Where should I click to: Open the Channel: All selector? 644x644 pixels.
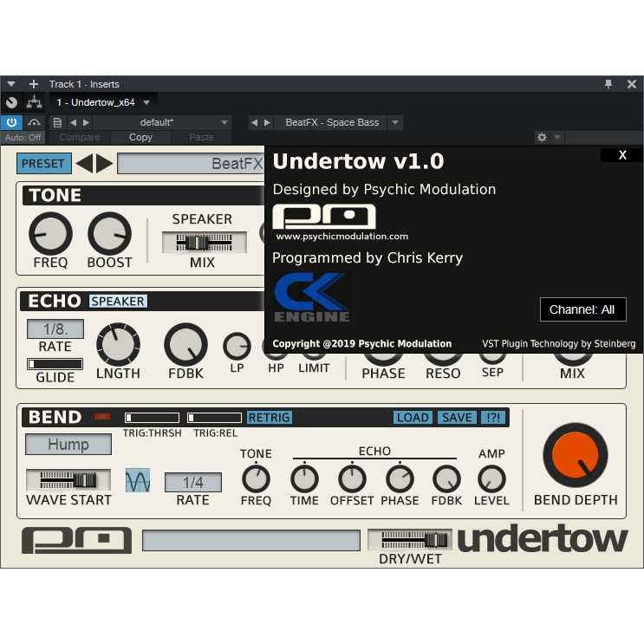pyautogui.click(x=582, y=309)
